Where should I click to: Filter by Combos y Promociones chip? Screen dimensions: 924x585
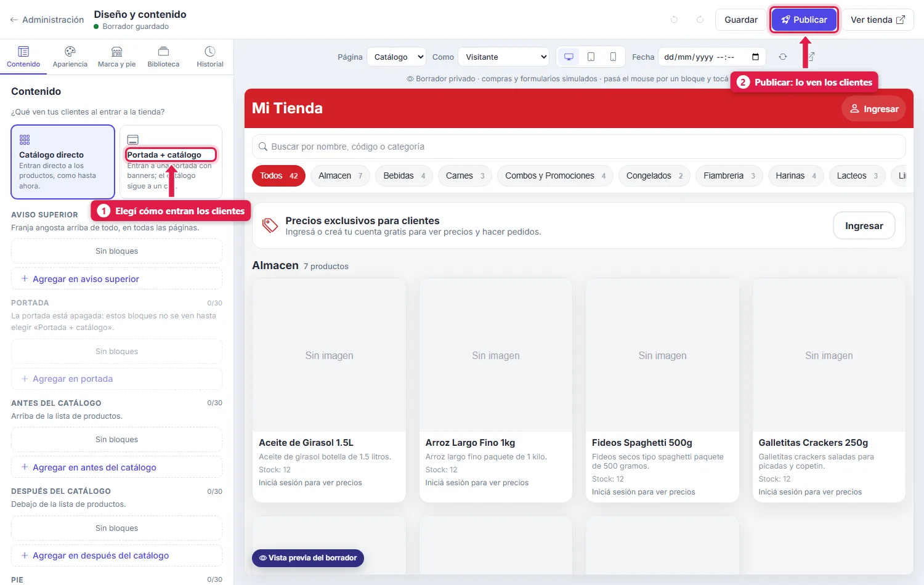(x=555, y=175)
